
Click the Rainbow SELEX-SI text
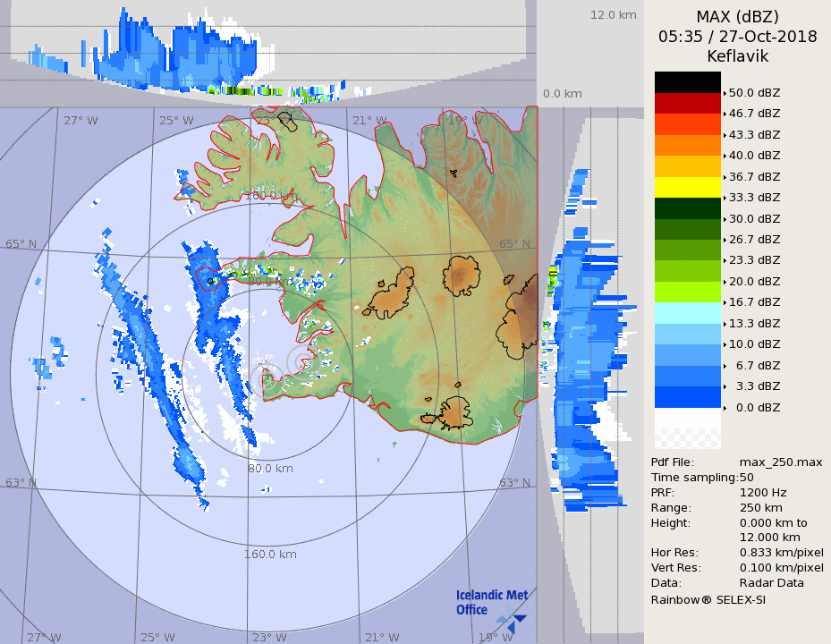click(708, 599)
